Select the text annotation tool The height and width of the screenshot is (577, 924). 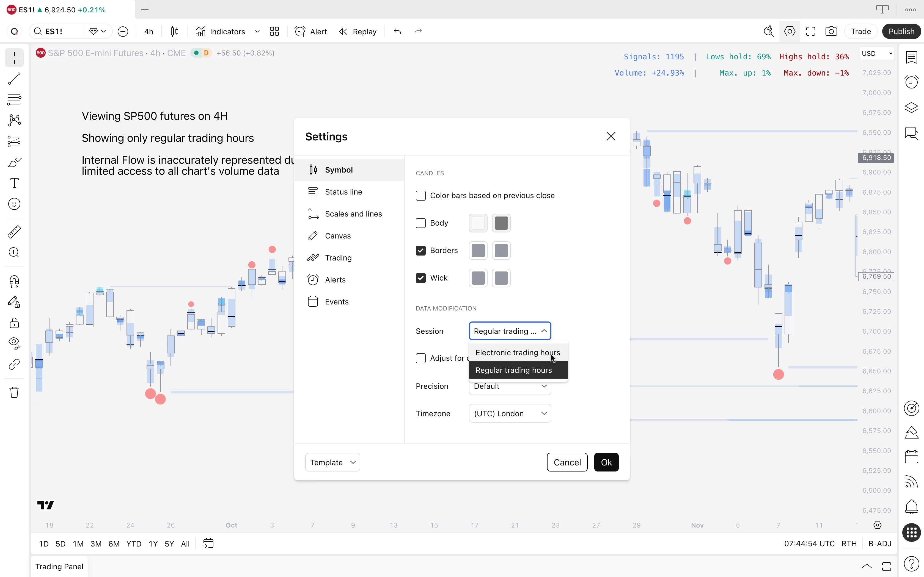tap(14, 183)
